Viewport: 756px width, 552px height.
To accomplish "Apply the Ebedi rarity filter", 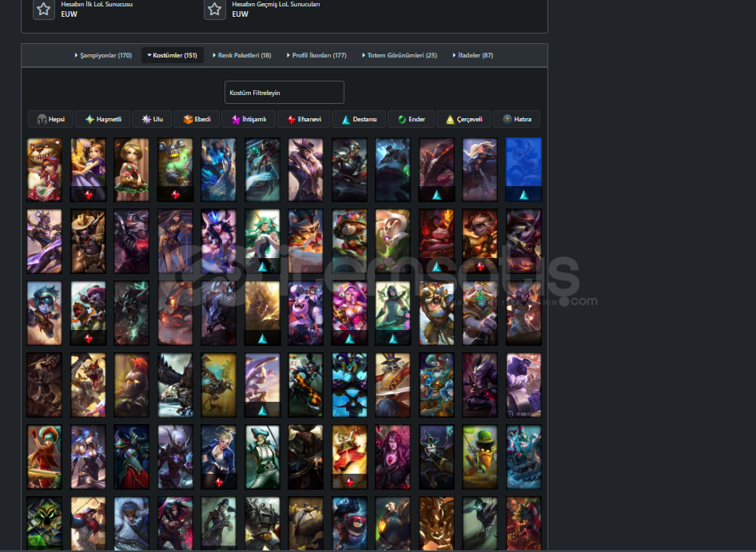I will [x=197, y=119].
